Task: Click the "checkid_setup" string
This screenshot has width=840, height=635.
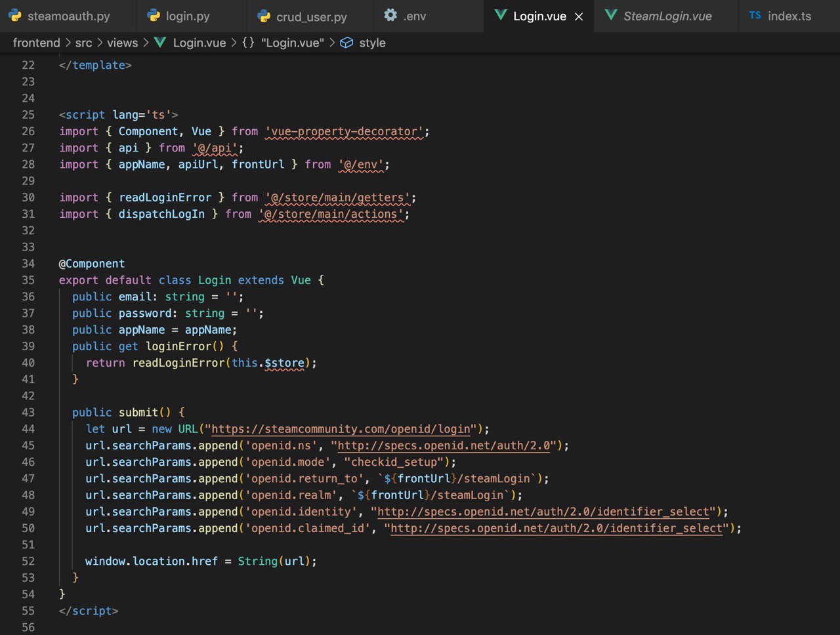Action: tap(394, 462)
